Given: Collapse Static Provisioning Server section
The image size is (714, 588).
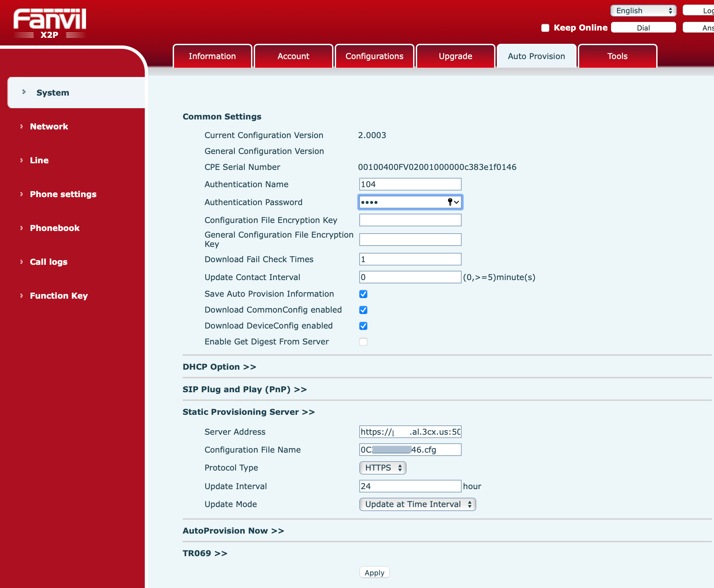Looking at the screenshot, I should pyautogui.click(x=248, y=412).
